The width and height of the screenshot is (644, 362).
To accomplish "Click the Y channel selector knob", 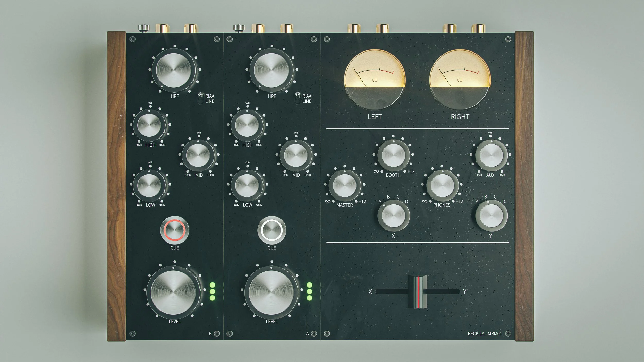I will coord(491,216).
